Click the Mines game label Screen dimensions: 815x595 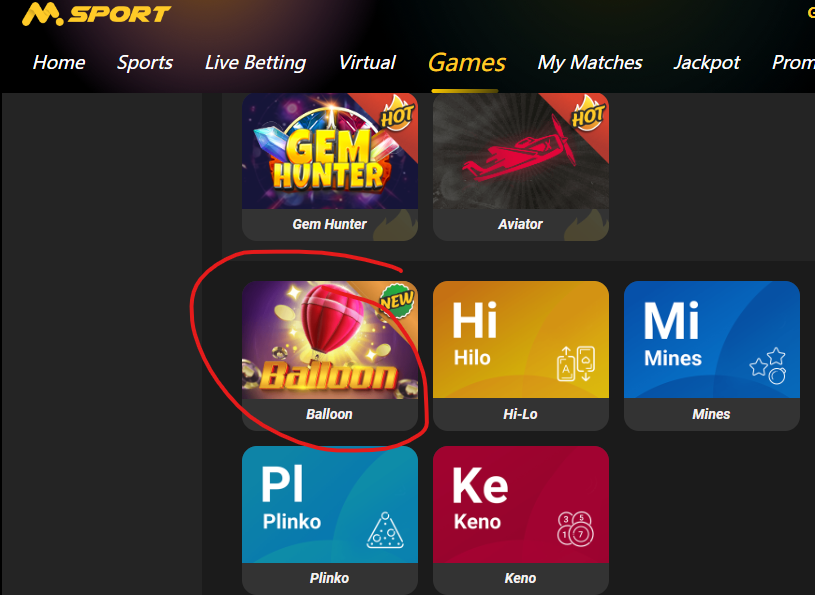coord(711,414)
